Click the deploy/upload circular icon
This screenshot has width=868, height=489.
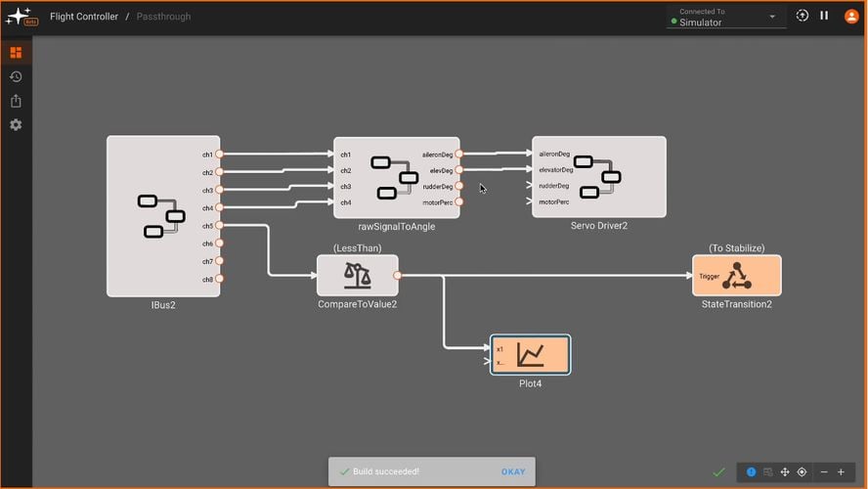tap(803, 16)
